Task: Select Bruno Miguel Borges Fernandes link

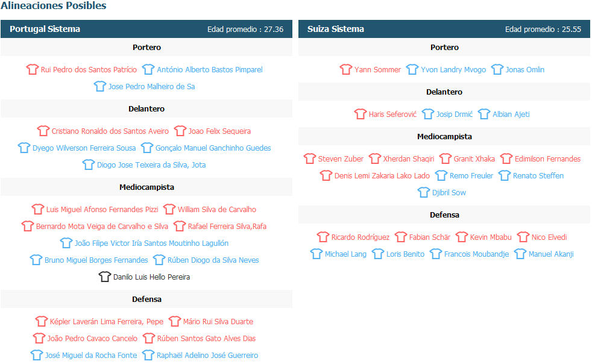Action: (96, 260)
